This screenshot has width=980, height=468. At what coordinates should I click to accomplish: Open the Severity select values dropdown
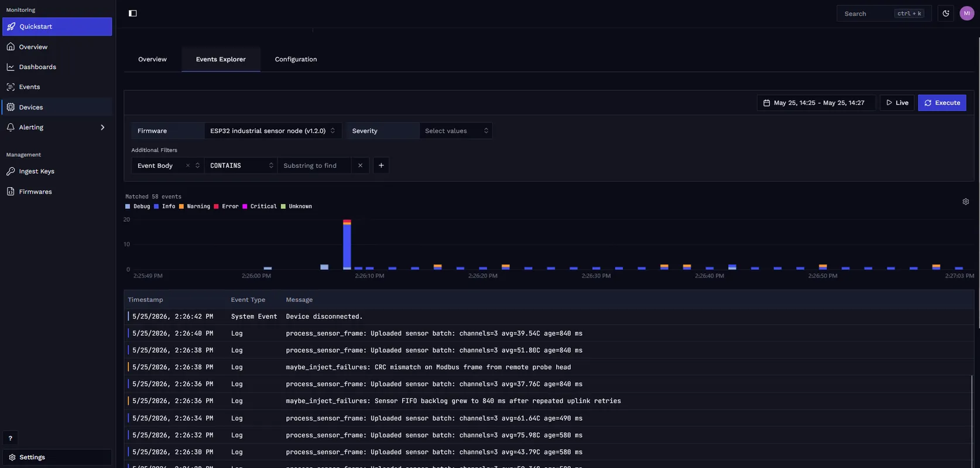click(455, 131)
